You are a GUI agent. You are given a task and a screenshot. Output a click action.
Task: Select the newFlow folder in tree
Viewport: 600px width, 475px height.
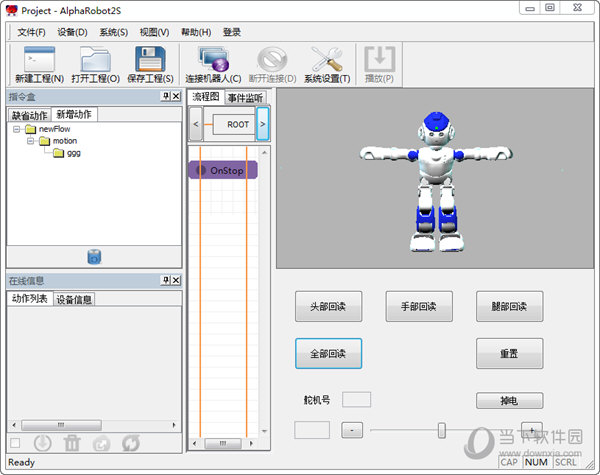coord(48,129)
